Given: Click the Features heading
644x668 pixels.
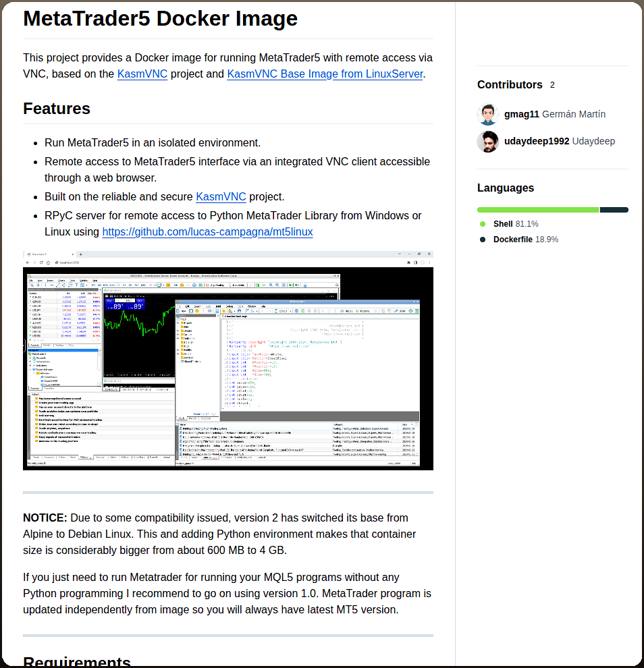Looking at the screenshot, I should [57, 109].
